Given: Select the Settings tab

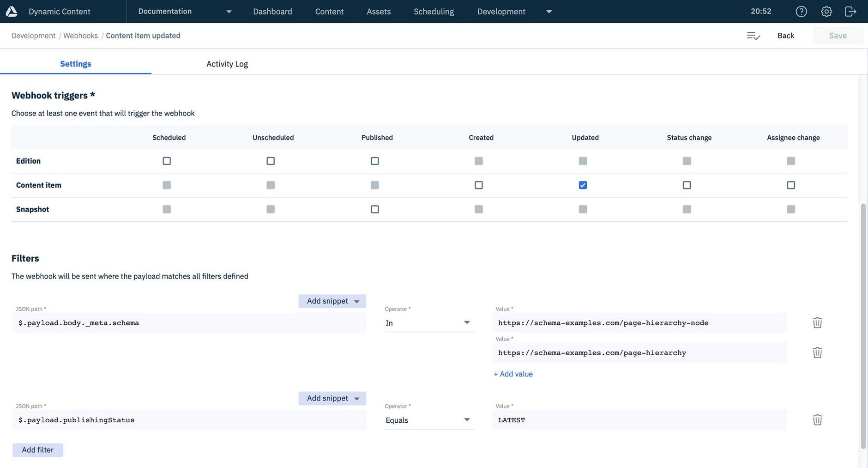Looking at the screenshot, I should click(x=76, y=64).
